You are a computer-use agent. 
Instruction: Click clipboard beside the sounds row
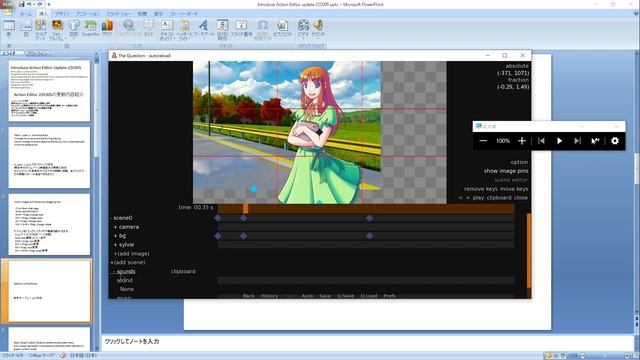pos(183,271)
